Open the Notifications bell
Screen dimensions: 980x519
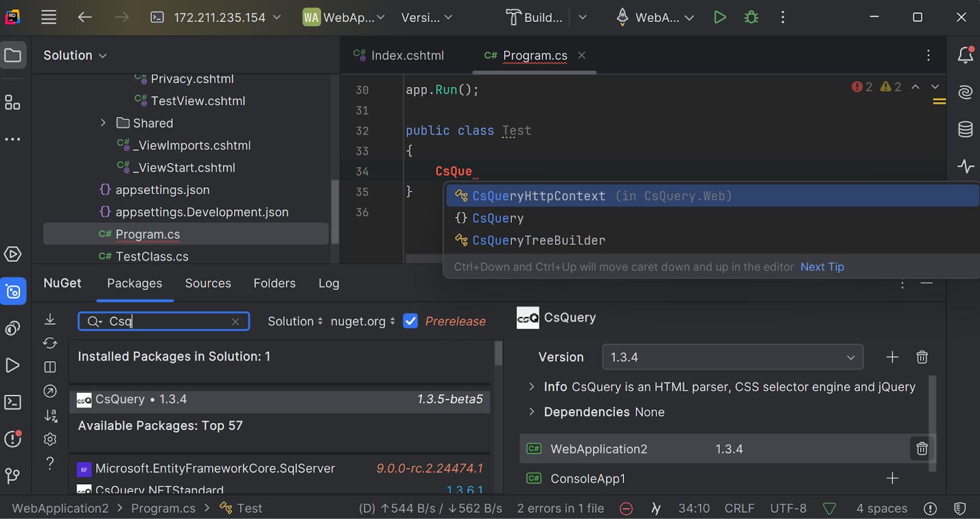pyautogui.click(x=965, y=55)
